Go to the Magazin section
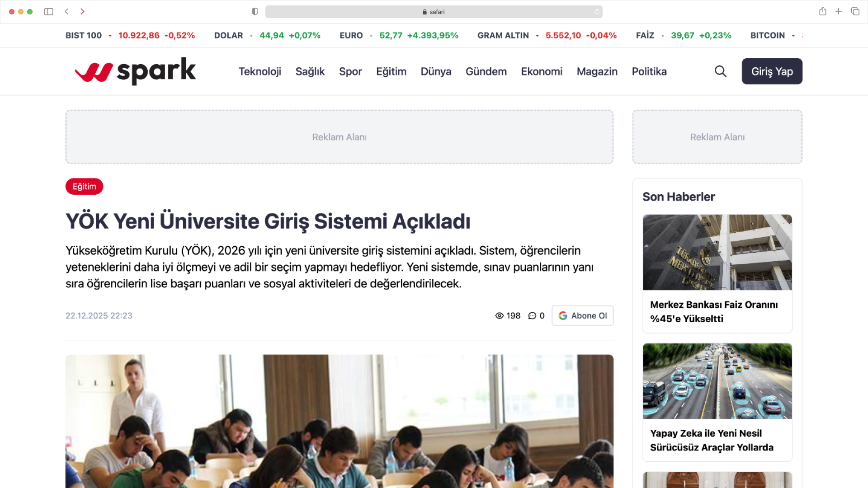 tap(597, 71)
